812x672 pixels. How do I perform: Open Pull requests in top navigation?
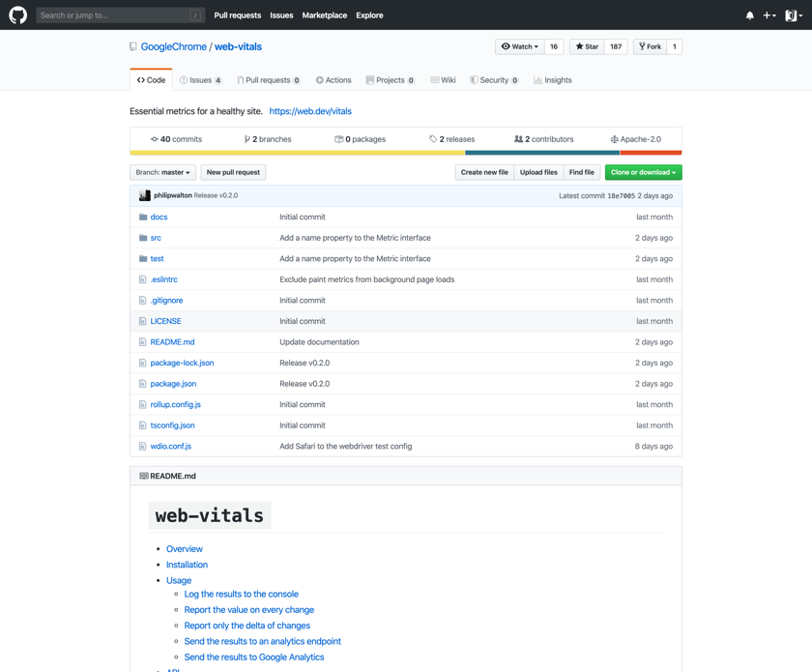[x=238, y=15]
